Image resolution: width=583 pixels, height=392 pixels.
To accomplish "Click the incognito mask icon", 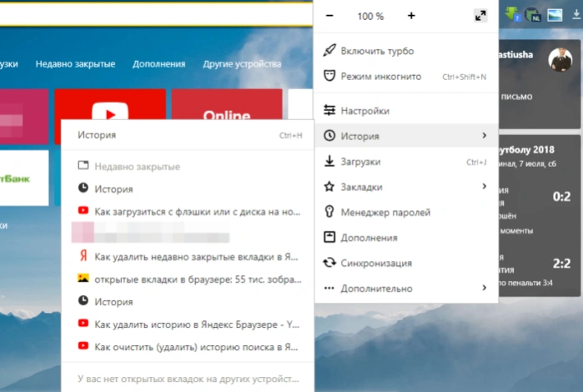I will coord(329,76).
